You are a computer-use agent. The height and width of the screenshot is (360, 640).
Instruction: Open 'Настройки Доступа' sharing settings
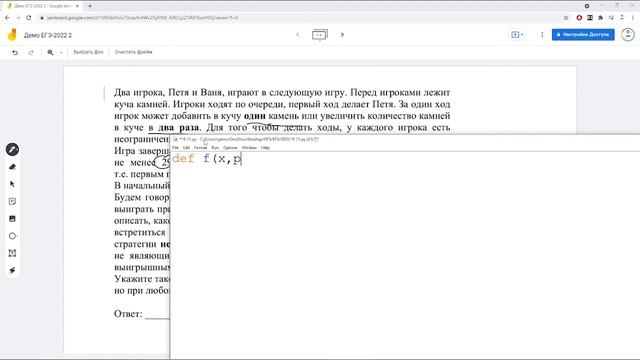pyautogui.click(x=583, y=35)
